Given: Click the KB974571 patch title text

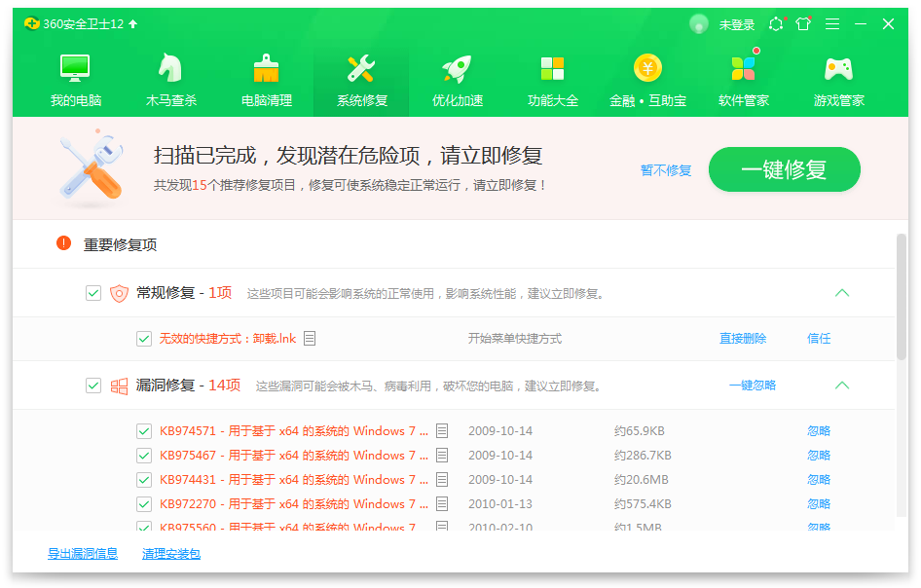Looking at the screenshot, I should point(294,431).
